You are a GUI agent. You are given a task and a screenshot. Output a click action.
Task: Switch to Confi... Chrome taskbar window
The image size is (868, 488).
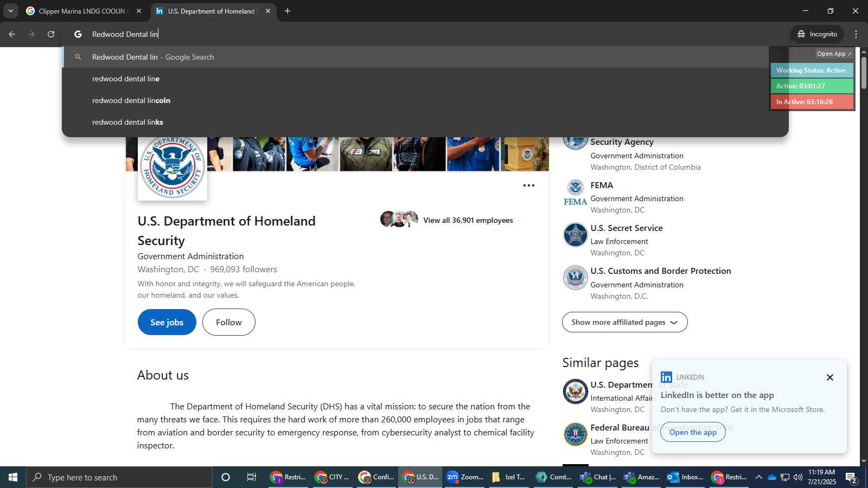coord(376,477)
